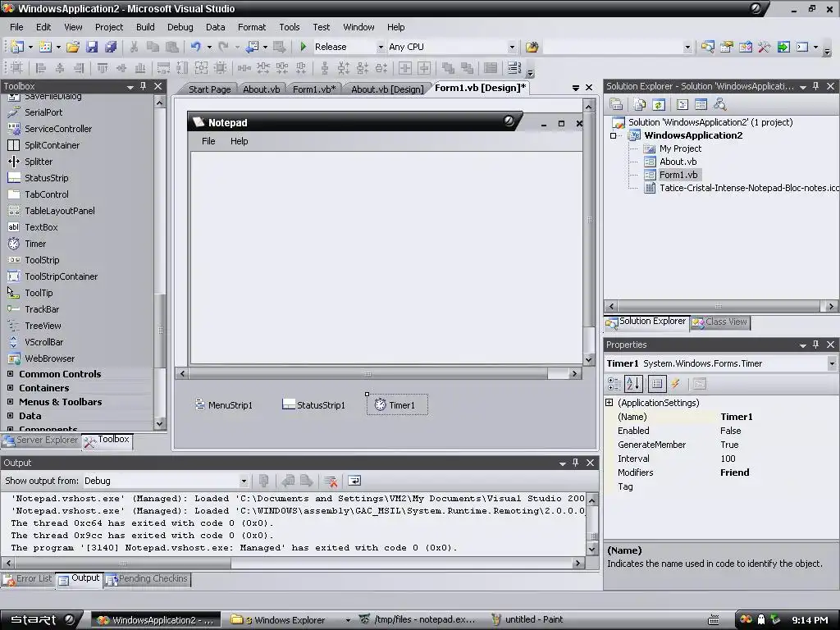
Task: Click View Code in Solution Explorer toolbar
Action: tap(682, 104)
